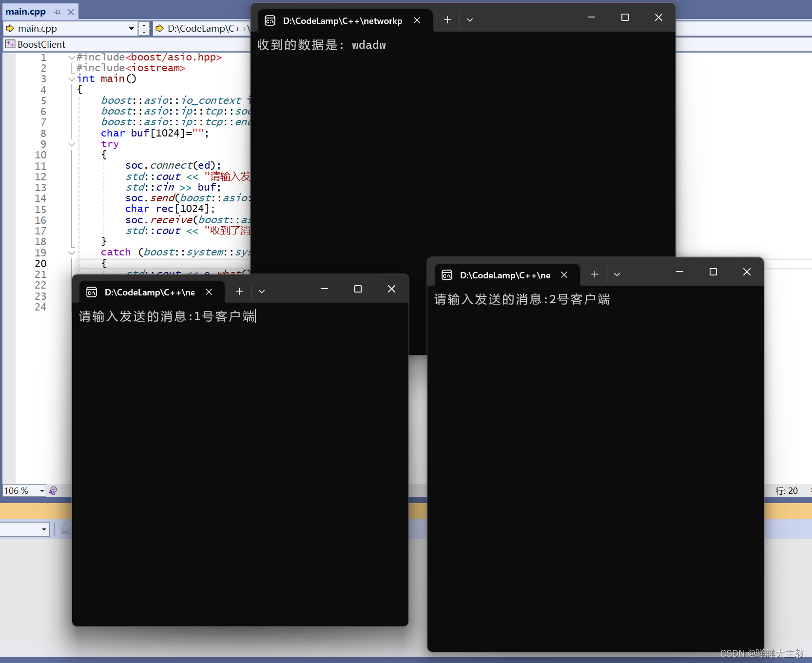812x663 pixels.
Task: Collapse the try block at line 9
Action: coord(72,144)
